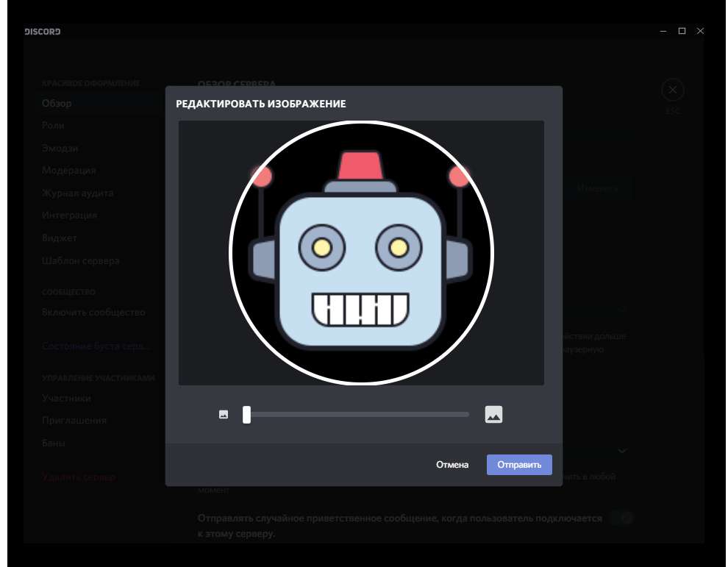Viewport: 728px width, 567px height.
Task: Click the large image zoom-in icon
Action: coord(493,415)
